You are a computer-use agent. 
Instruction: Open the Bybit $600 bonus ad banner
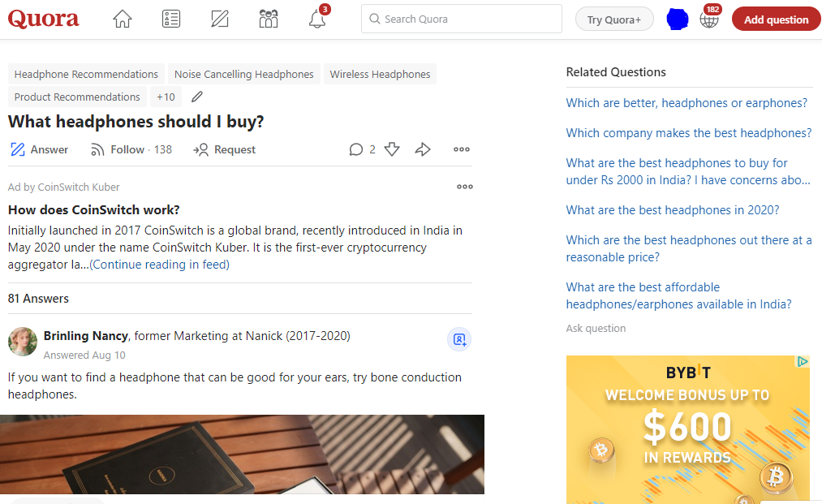pos(688,429)
